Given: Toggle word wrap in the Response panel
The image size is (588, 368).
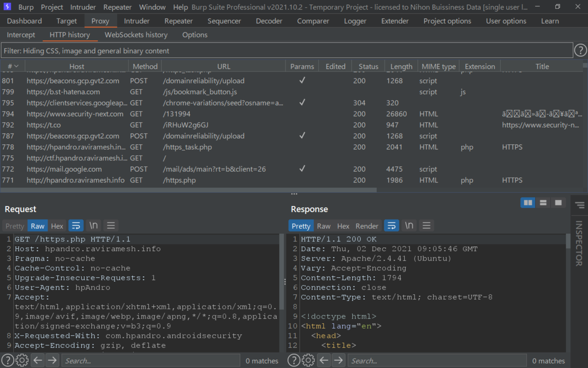Looking at the screenshot, I should pyautogui.click(x=392, y=226).
